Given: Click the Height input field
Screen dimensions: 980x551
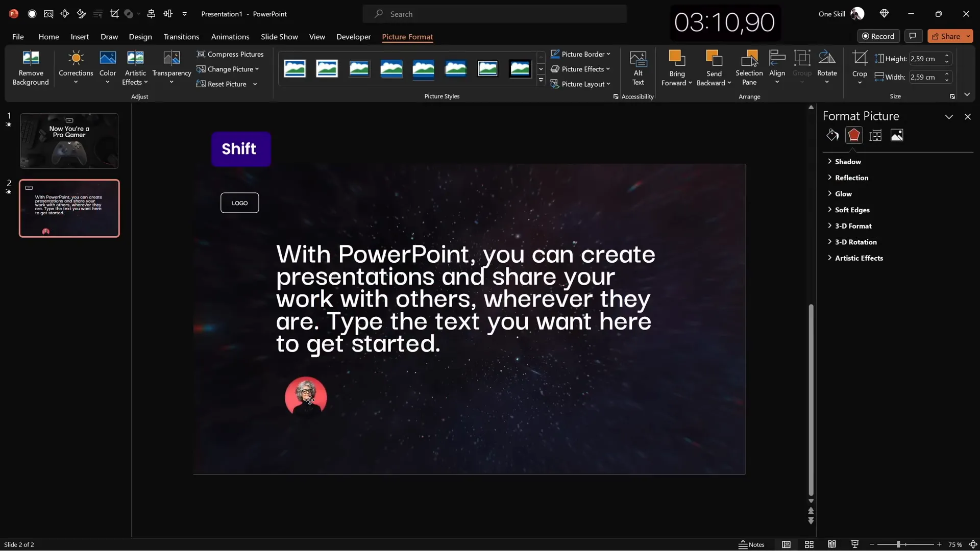Looking at the screenshot, I should point(925,59).
